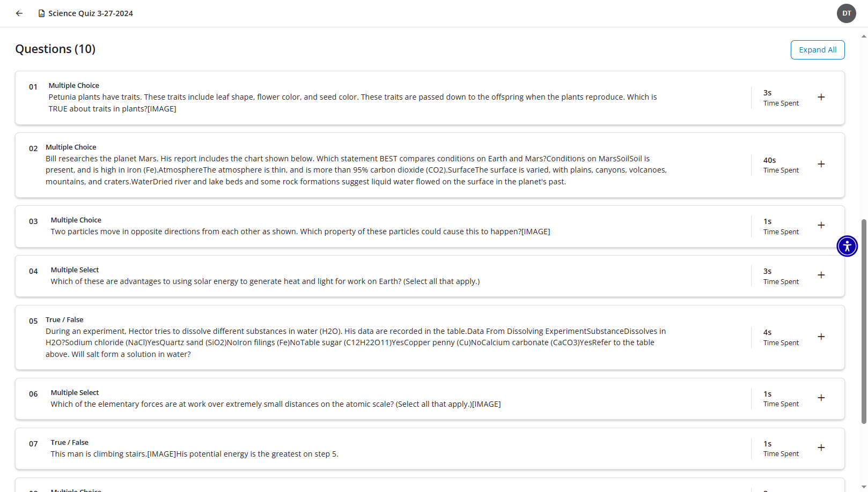Screen dimensions: 868x492
Task: Expand question 04 about solar energy
Action: click(x=821, y=275)
